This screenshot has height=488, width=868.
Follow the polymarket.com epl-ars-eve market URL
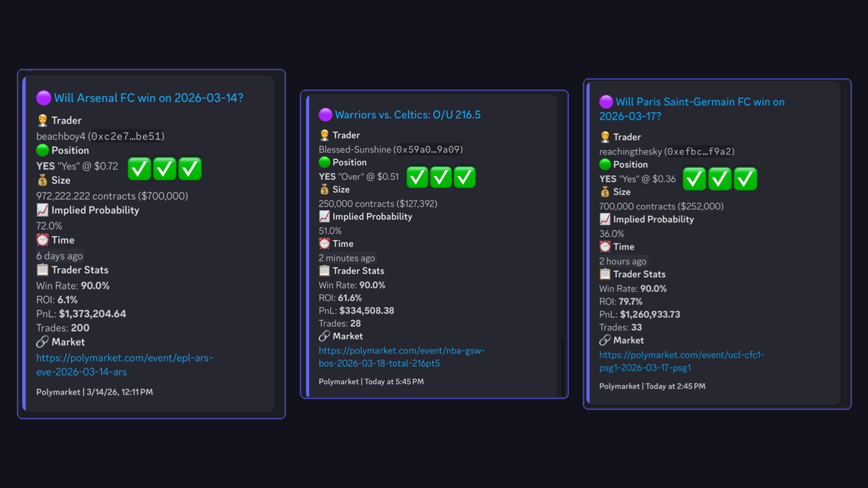(124, 365)
